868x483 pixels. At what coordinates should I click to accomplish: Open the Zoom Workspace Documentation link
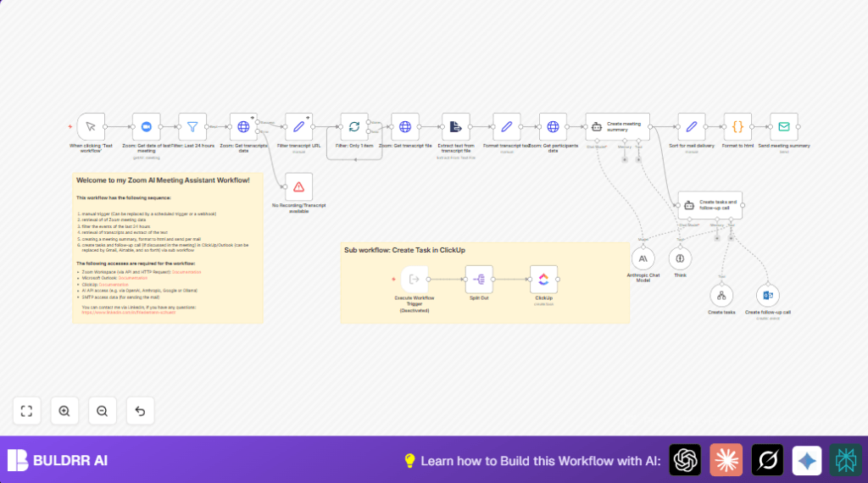point(186,272)
